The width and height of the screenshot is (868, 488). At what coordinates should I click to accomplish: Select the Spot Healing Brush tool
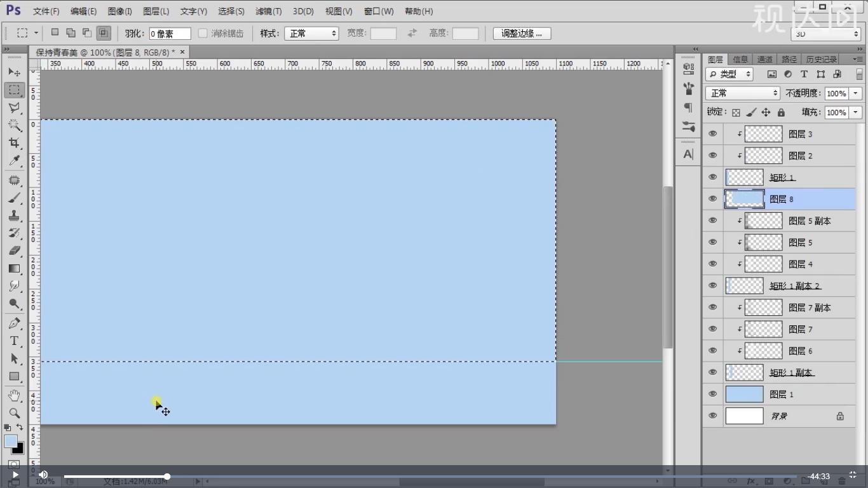click(14, 180)
